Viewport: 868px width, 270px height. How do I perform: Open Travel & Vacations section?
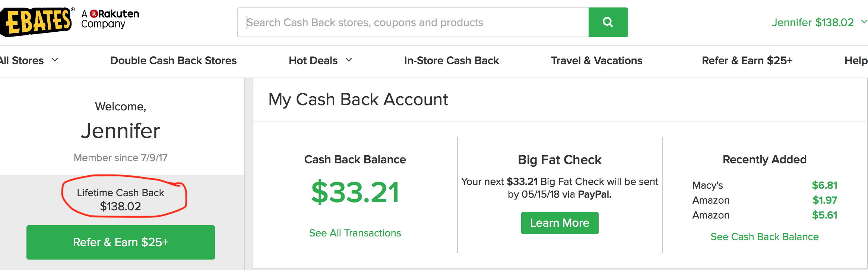click(x=596, y=60)
